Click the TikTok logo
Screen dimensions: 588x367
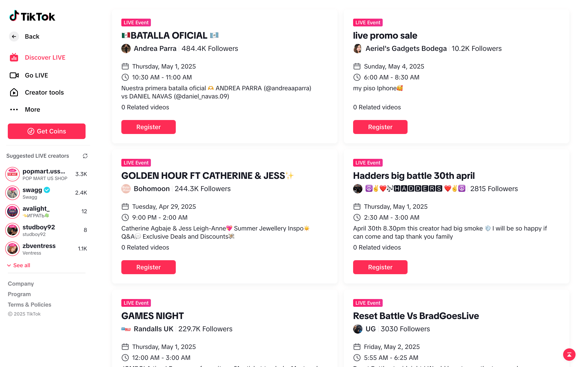(32, 16)
